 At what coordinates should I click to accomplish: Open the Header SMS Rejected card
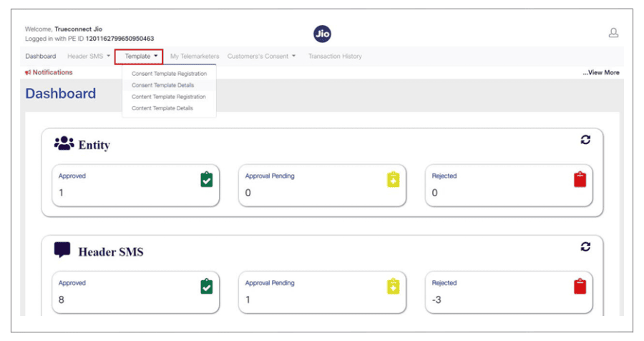[509, 292]
